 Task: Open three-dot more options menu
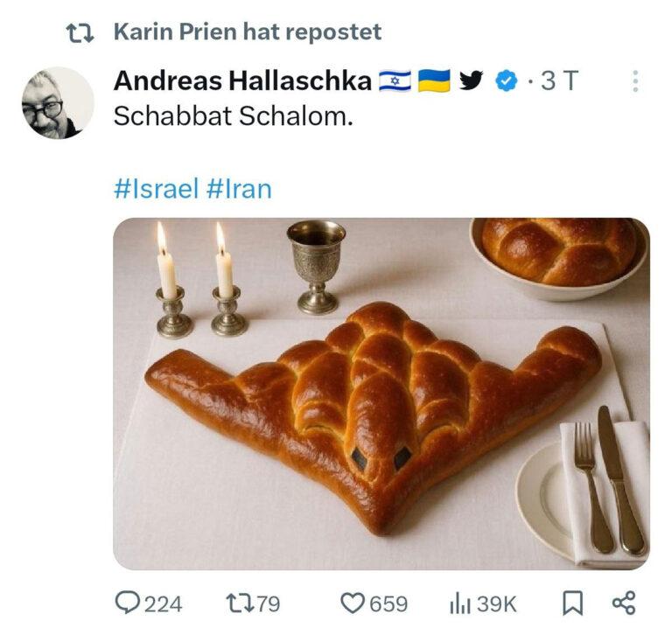pyautogui.click(x=635, y=81)
